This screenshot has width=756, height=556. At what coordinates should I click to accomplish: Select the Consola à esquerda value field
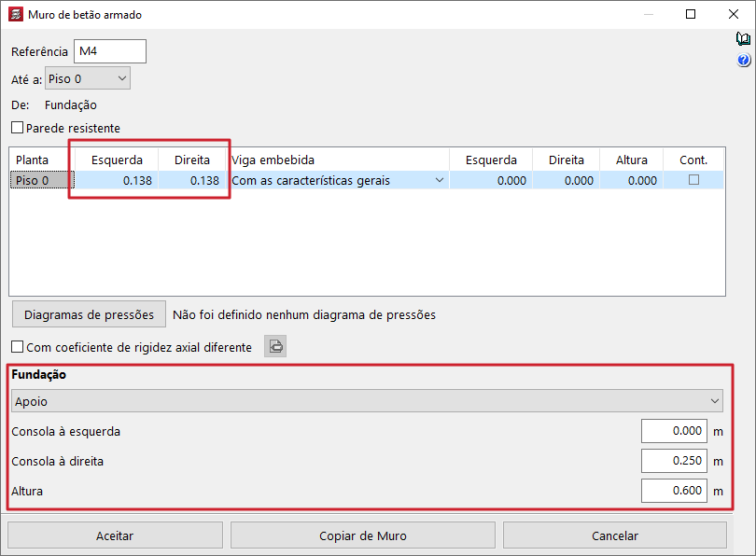674,431
